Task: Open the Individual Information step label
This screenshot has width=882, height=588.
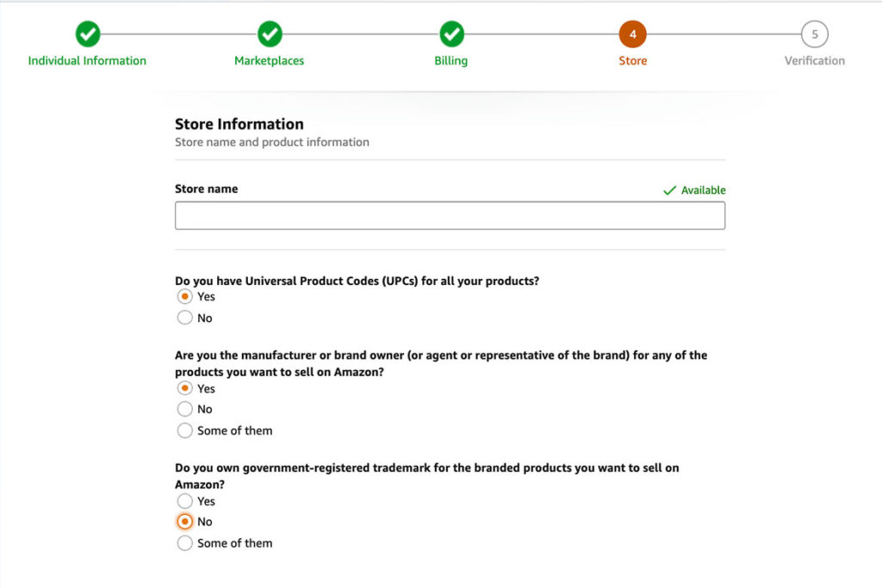Action: coord(87,61)
